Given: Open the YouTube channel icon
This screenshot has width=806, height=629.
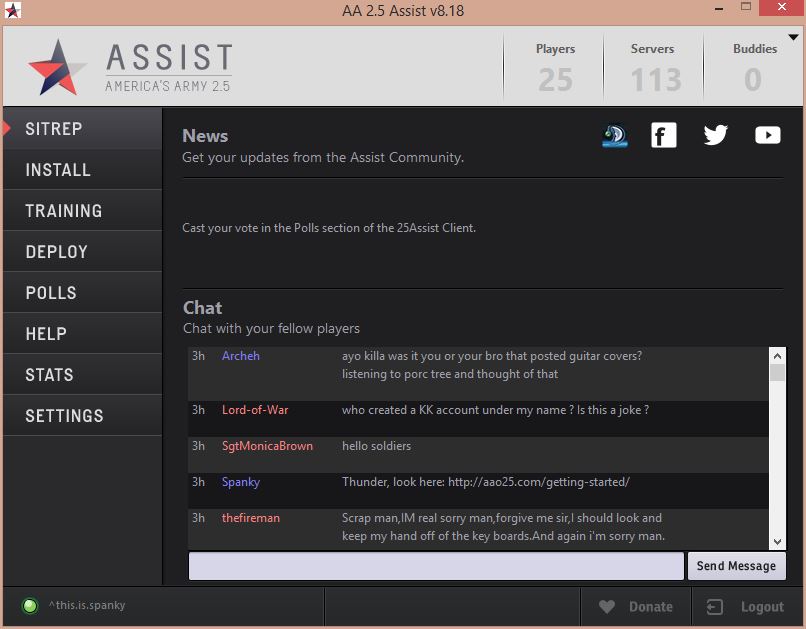Looking at the screenshot, I should click(767, 135).
